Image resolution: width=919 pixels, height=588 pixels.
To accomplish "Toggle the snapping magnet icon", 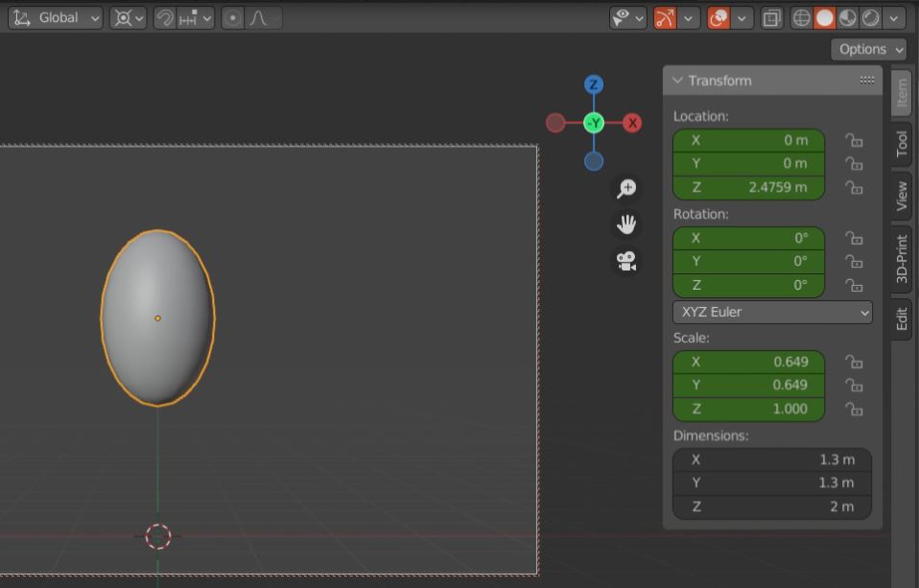I will 165,18.
